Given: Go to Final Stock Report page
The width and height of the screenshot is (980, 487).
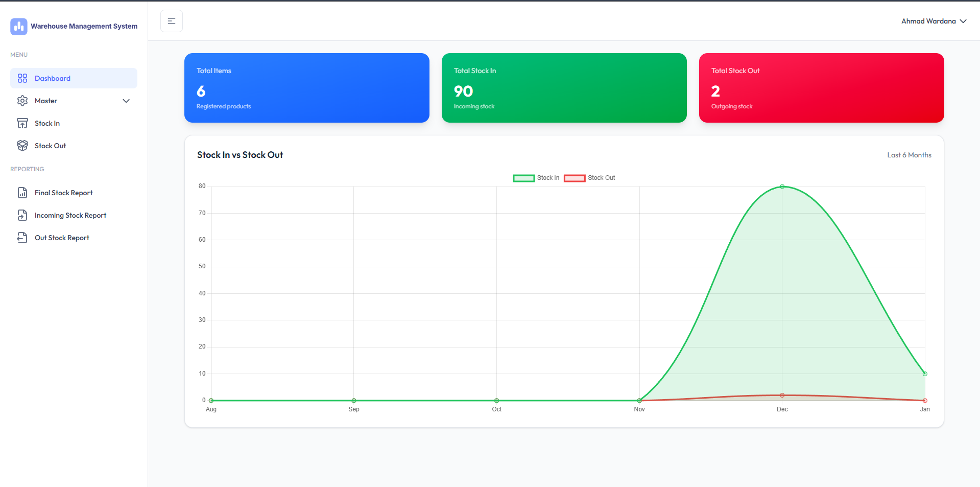Looking at the screenshot, I should [x=63, y=193].
